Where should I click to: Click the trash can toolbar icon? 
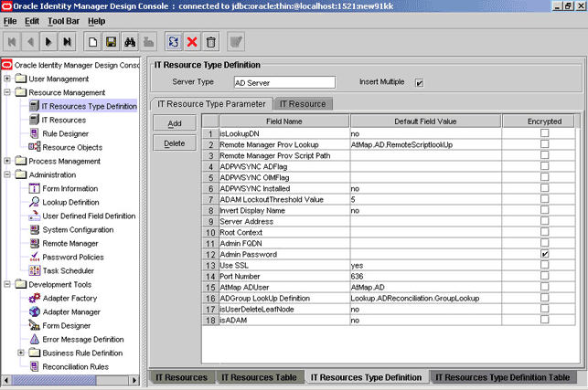(210, 42)
